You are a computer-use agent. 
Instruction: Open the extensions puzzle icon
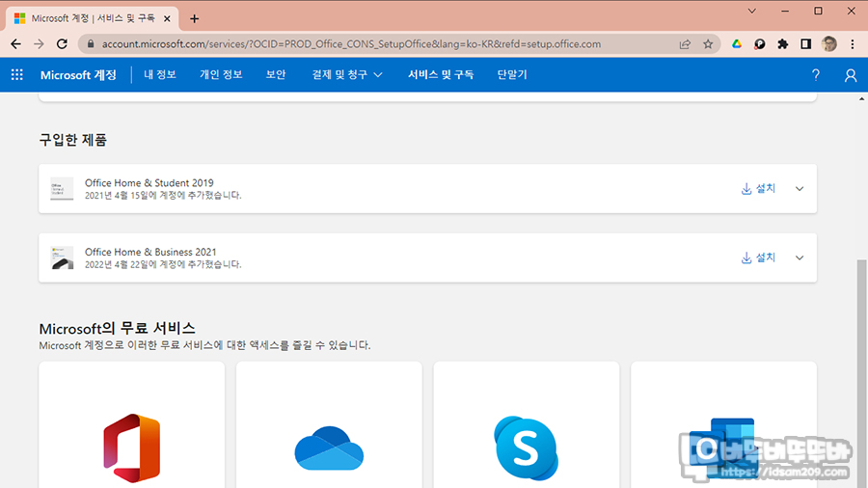783,44
